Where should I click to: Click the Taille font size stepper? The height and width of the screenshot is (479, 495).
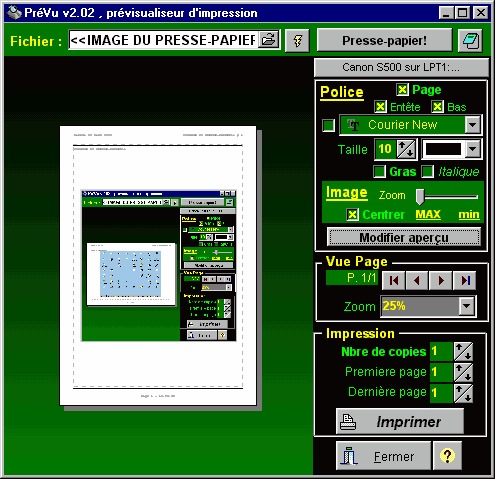coord(406,149)
